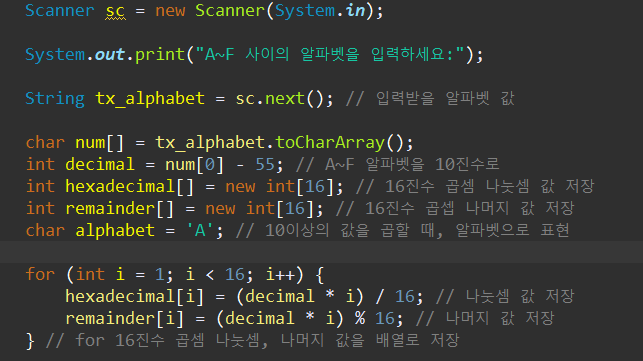This screenshot has width=643, height=361.
Task: Click the comment '// for 16진수 곱셈 나눗셈, 나머지 값을 배열로 저장'
Action: point(253,340)
